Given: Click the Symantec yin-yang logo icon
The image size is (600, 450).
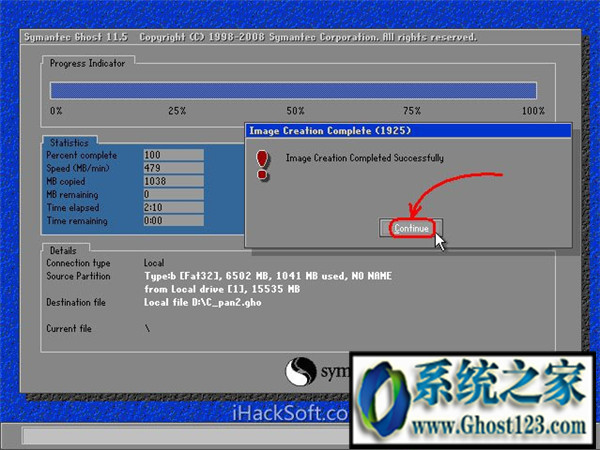Looking at the screenshot, I should [x=301, y=372].
